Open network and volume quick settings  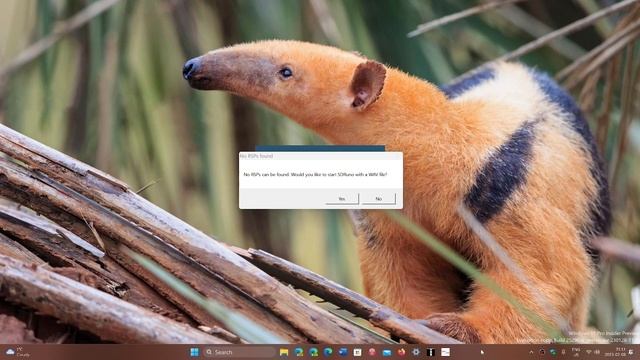tap(593, 352)
